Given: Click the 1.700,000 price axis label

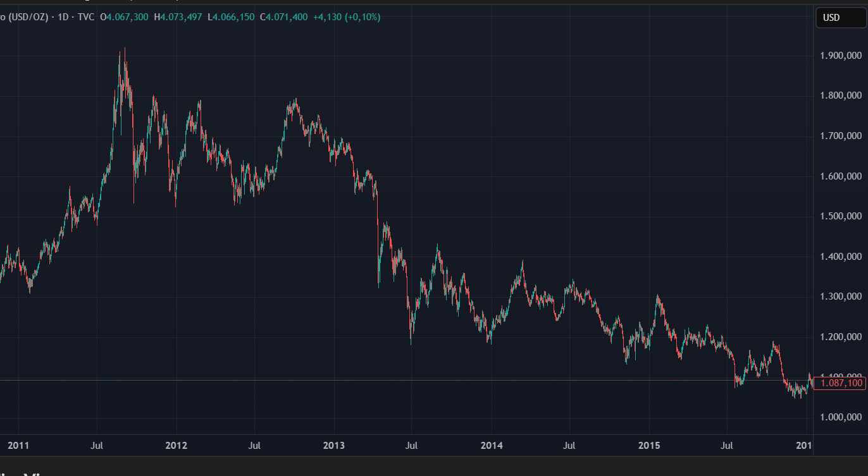Looking at the screenshot, I should pos(839,137).
